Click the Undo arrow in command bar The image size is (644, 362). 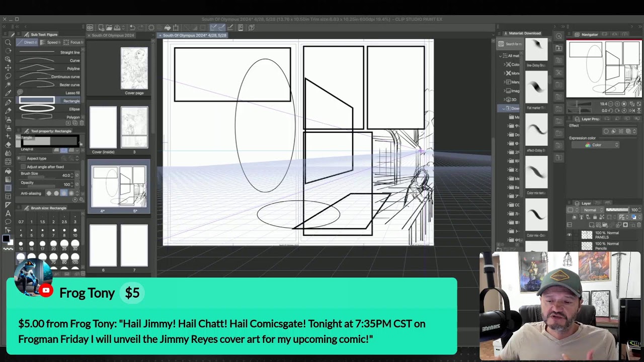(x=132, y=28)
